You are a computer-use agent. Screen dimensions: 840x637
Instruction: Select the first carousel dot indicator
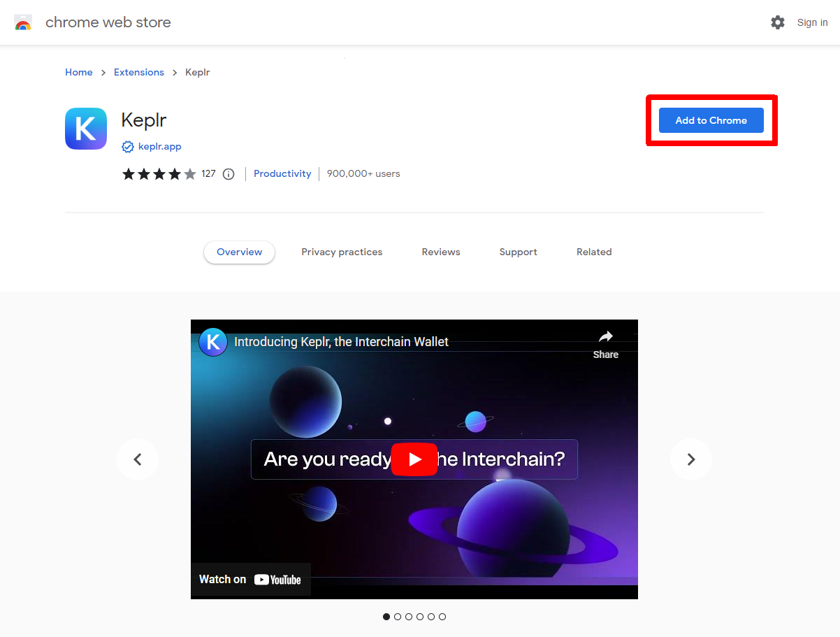[x=386, y=617]
